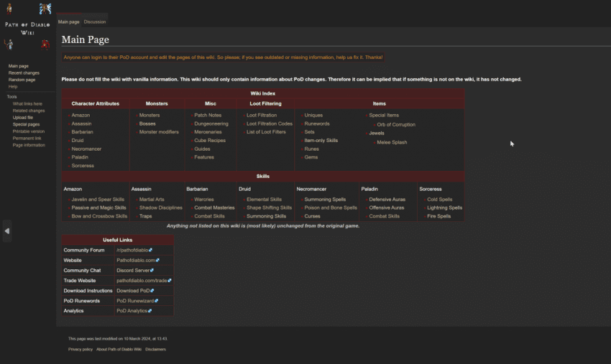Open Special pages link
The width and height of the screenshot is (611, 364).
click(x=26, y=125)
